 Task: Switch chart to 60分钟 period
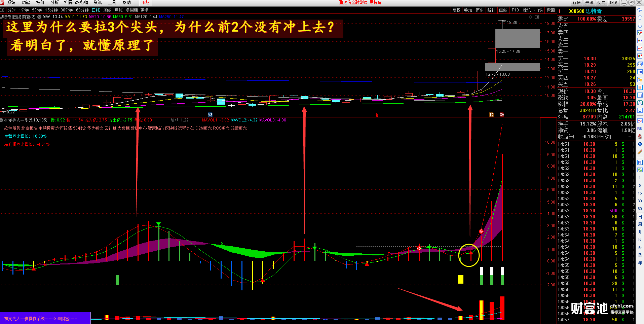82,10
